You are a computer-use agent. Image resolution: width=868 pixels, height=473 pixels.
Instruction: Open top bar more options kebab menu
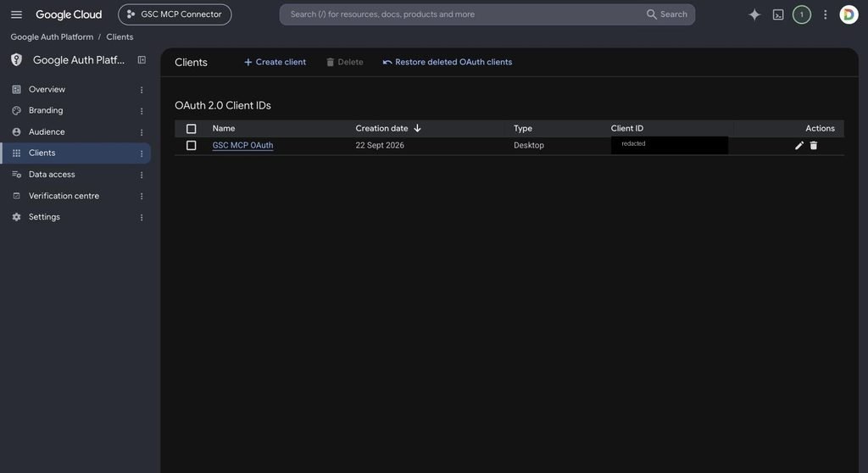[x=825, y=15]
